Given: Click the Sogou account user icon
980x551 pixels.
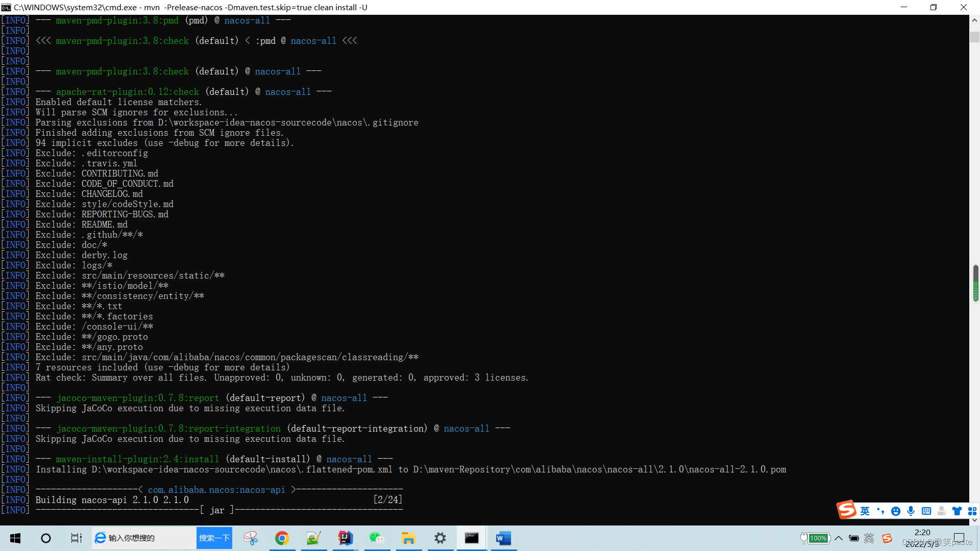Looking at the screenshot, I should 942,511.
